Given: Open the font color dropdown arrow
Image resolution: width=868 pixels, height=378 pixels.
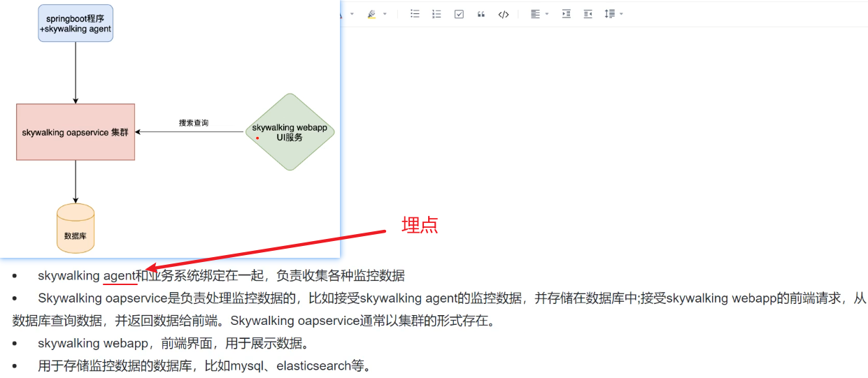Looking at the screenshot, I should click(352, 14).
